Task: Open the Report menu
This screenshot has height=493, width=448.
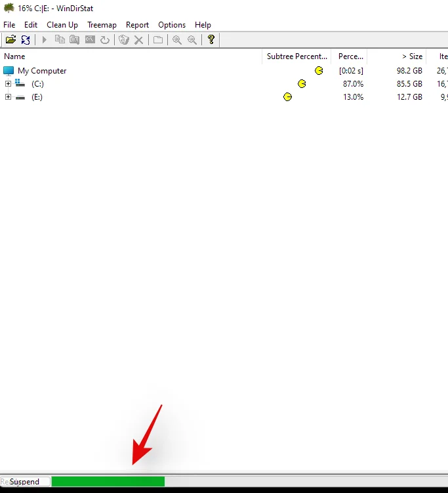Action: [x=137, y=25]
